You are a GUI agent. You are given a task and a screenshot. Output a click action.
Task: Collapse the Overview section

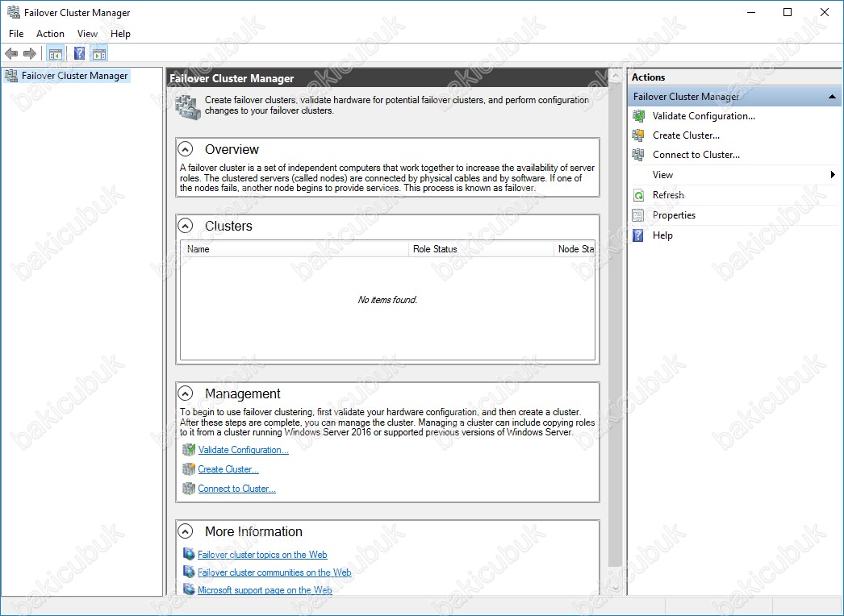point(186,149)
